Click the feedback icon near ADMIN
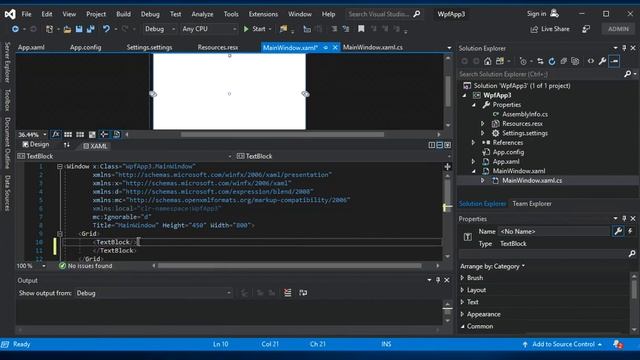The height and width of the screenshot is (360, 640). [586, 29]
